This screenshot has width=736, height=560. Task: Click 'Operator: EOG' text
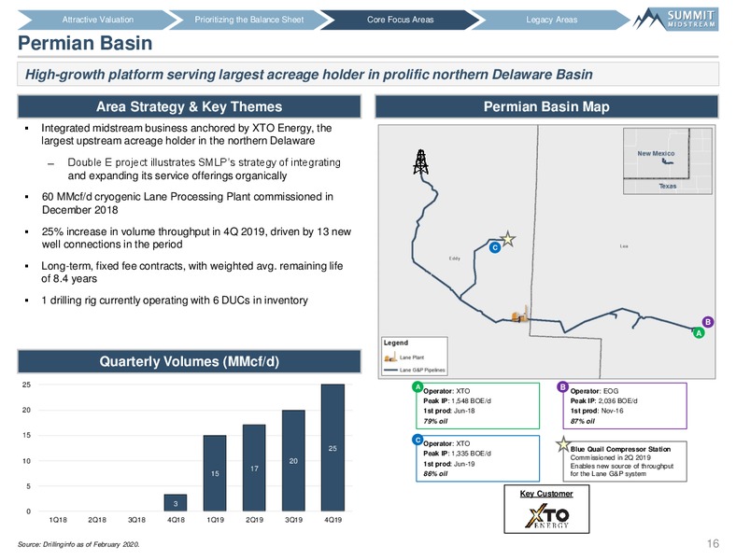[594, 391]
